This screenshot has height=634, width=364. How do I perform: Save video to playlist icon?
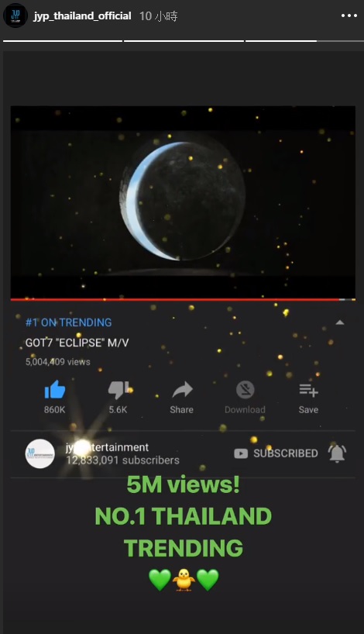point(309,390)
